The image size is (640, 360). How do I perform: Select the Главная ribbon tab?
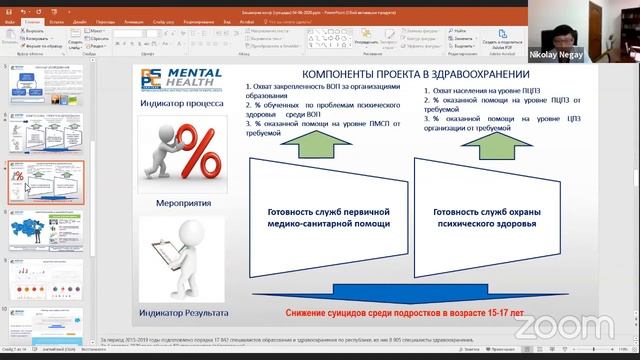33,22
